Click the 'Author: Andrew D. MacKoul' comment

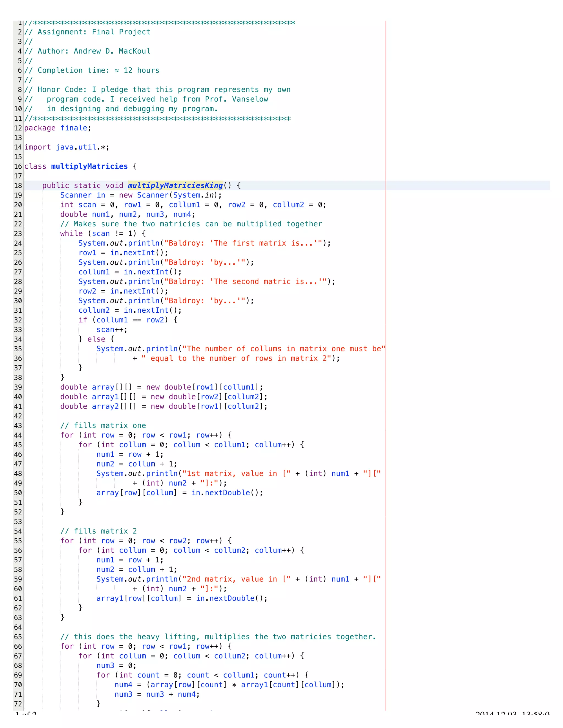(87, 51)
